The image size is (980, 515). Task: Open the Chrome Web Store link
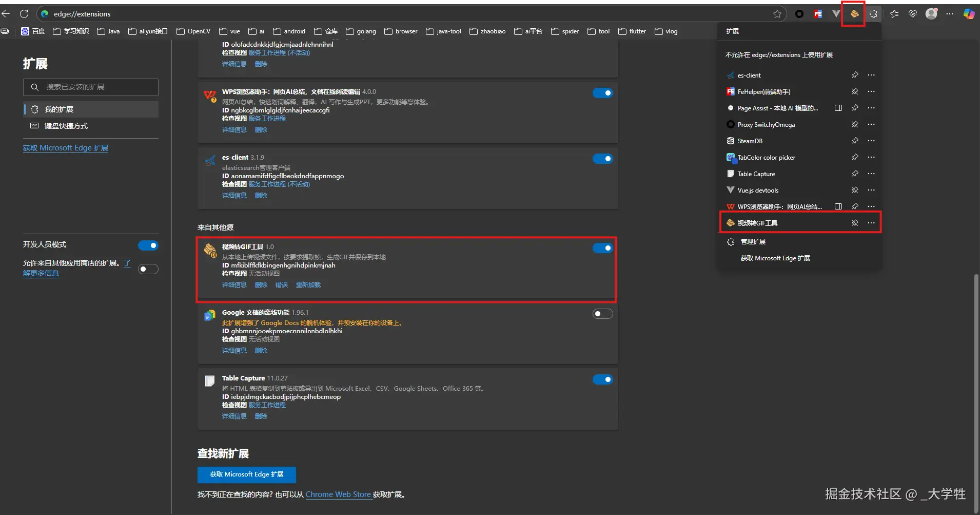click(x=338, y=494)
